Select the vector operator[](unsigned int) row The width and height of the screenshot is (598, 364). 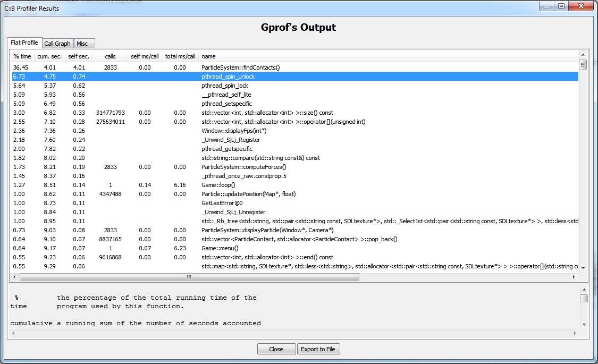295,122
